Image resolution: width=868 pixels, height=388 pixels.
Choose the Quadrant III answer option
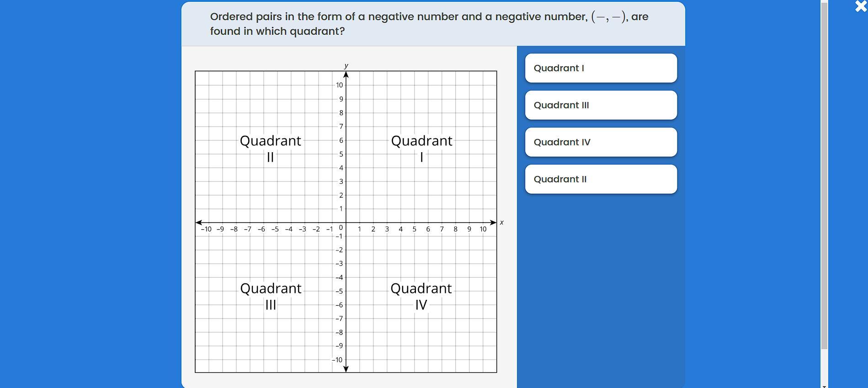[601, 105]
